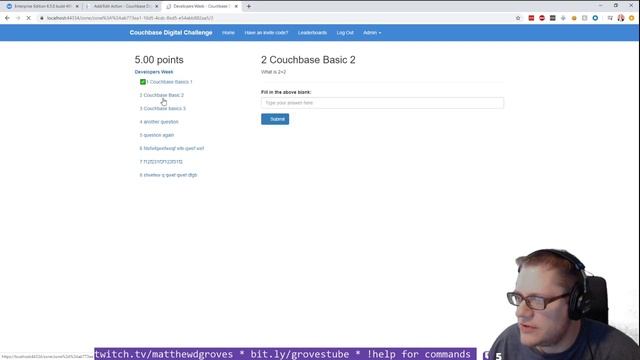
Task: Click the 2 Couchbase Basic 2 title
Action: pyautogui.click(x=308, y=60)
